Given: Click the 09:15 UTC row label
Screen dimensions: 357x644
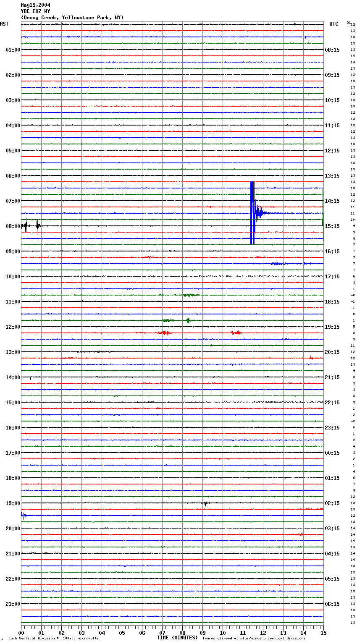Looking at the screenshot, I should (x=332, y=75).
